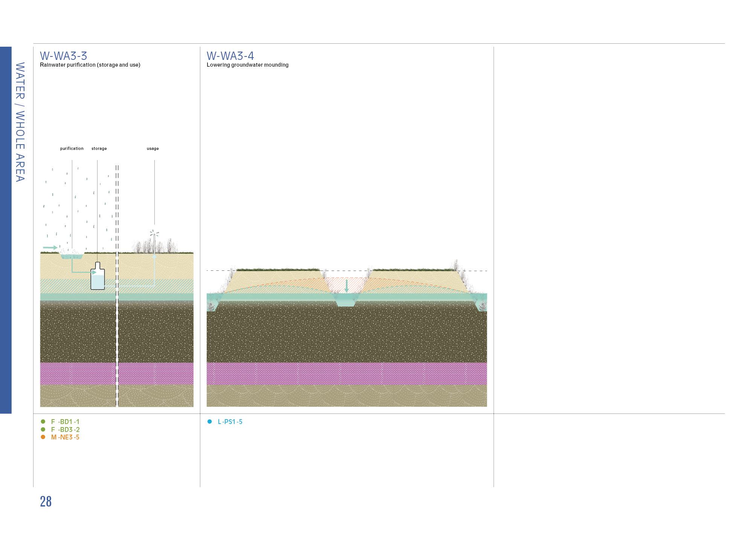756x534 pixels.
Task: Follow the M-NE3-5 reference code
Action: point(65,437)
